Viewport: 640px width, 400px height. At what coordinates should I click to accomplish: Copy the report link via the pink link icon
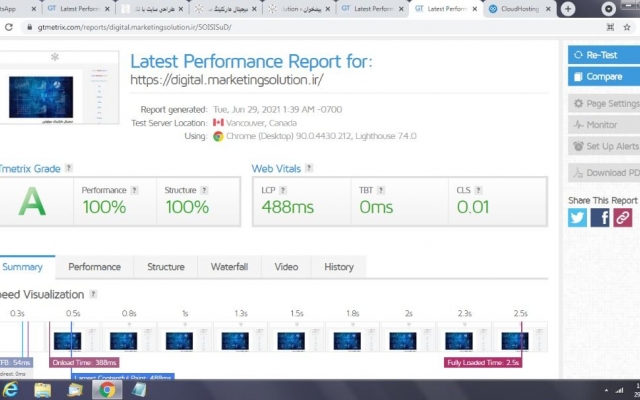click(x=622, y=217)
